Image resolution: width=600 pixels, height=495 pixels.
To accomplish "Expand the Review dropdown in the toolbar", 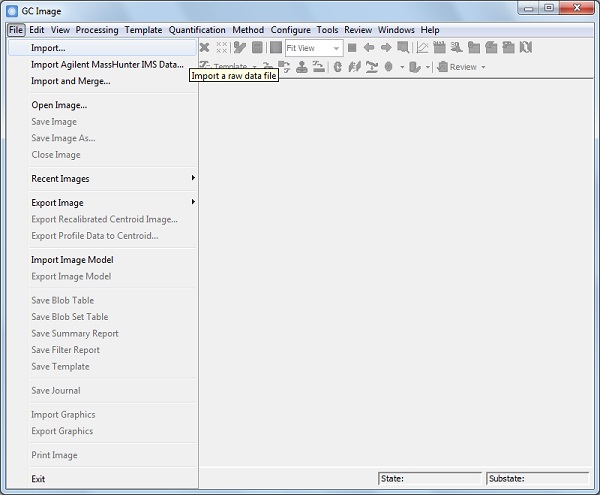I will [x=483, y=67].
